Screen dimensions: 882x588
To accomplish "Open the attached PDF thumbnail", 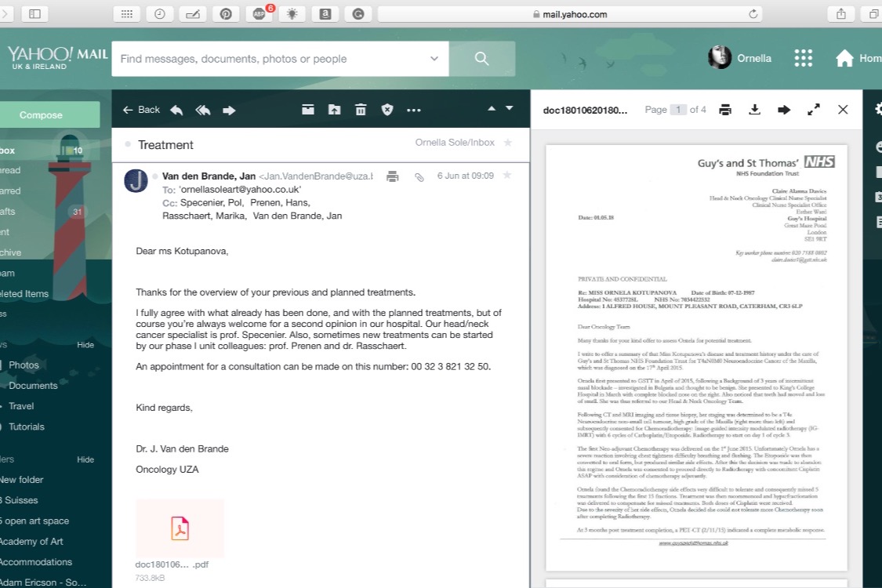I will pos(180,529).
